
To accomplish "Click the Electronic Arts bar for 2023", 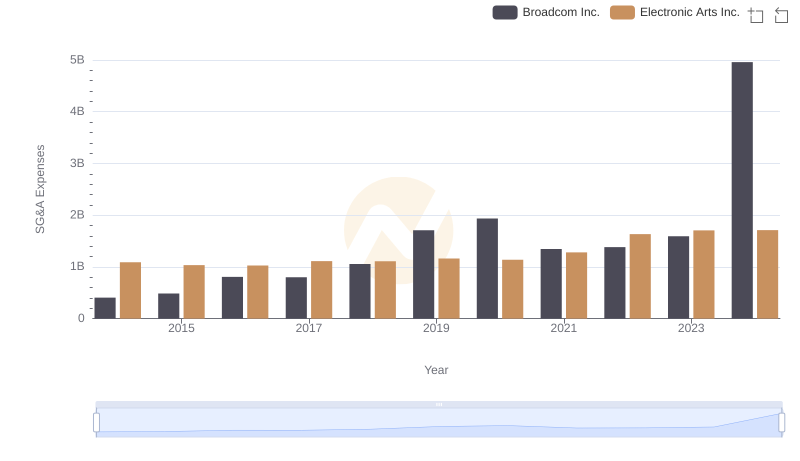I will 704,274.
